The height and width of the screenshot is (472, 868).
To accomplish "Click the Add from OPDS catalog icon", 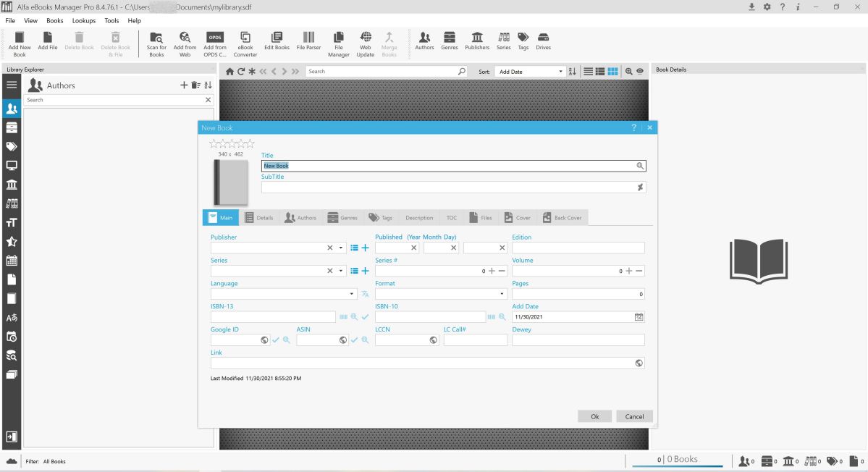I will coord(215,37).
